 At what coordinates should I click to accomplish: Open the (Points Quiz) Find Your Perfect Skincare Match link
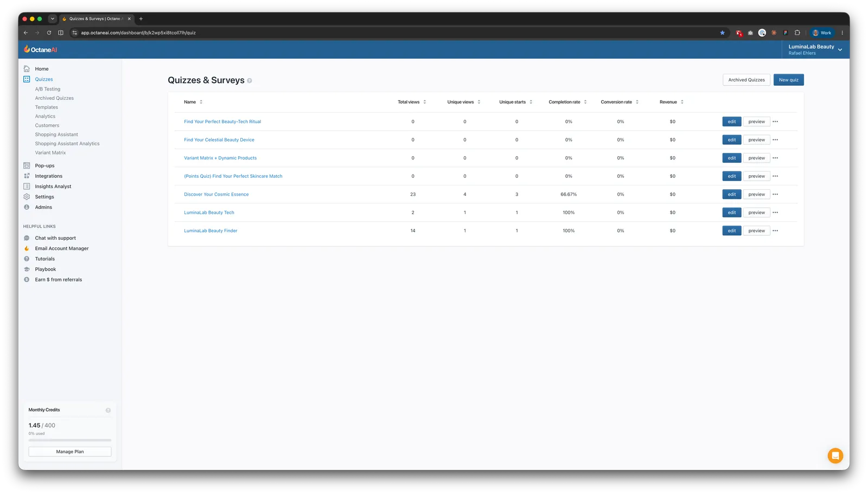(x=233, y=176)
